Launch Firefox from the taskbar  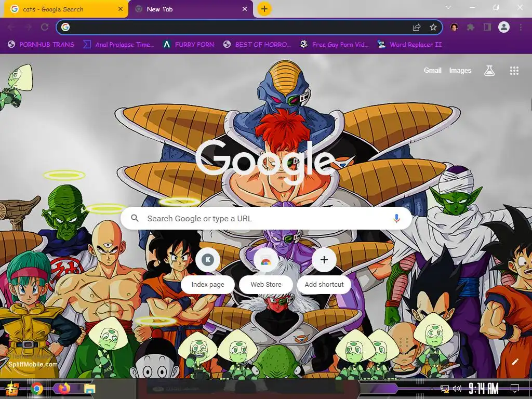tap(64, 388)
